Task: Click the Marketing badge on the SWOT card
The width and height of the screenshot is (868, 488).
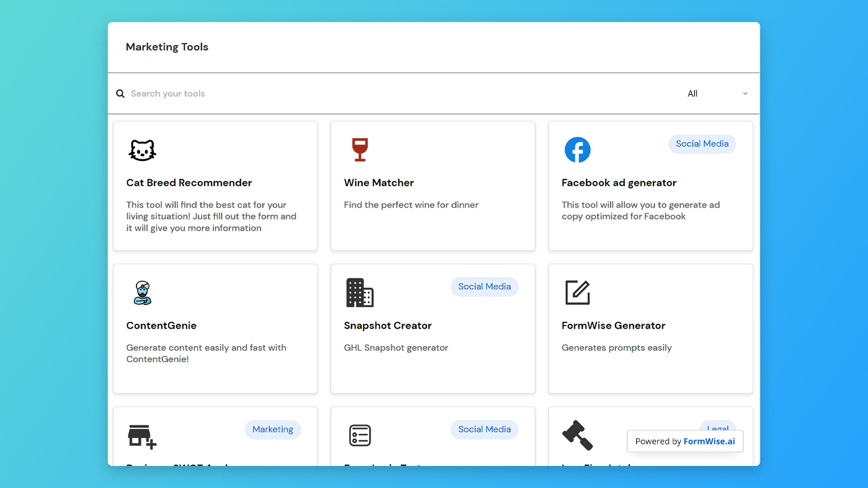Action: pyautogui.click(x=273, y=429)
